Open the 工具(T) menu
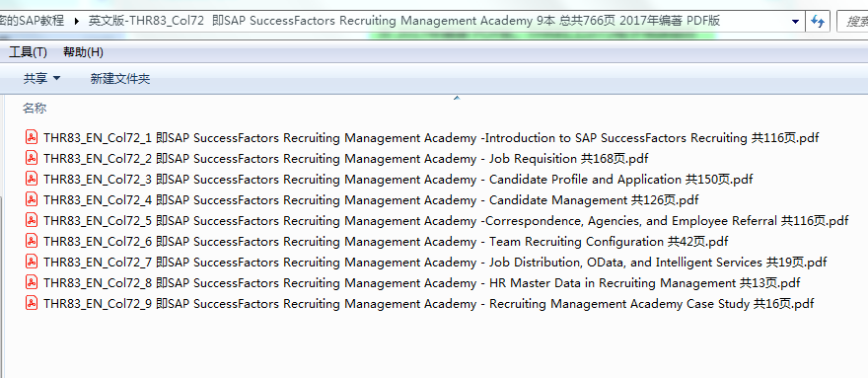 (x=28, y=52)
